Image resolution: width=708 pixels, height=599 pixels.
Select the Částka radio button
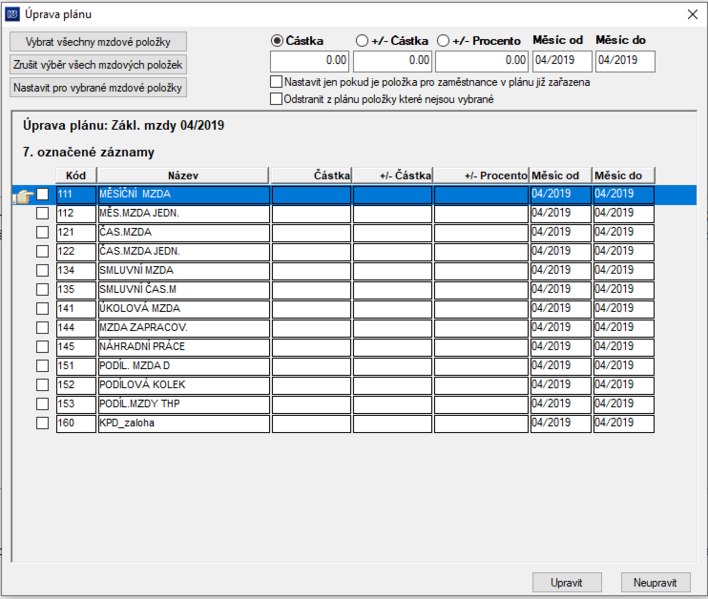click(x=277, y=41)
